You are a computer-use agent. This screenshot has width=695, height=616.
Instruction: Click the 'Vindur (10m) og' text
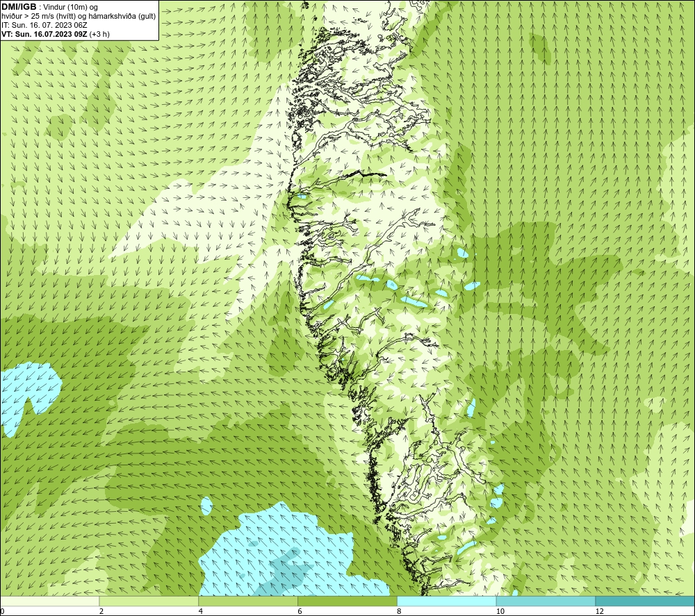(72, 8)
